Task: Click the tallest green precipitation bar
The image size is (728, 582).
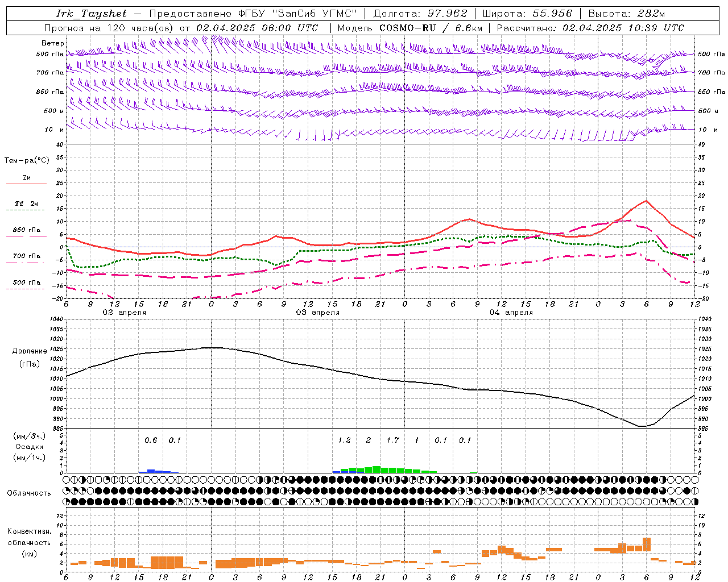Action: (x=377, y=469)
